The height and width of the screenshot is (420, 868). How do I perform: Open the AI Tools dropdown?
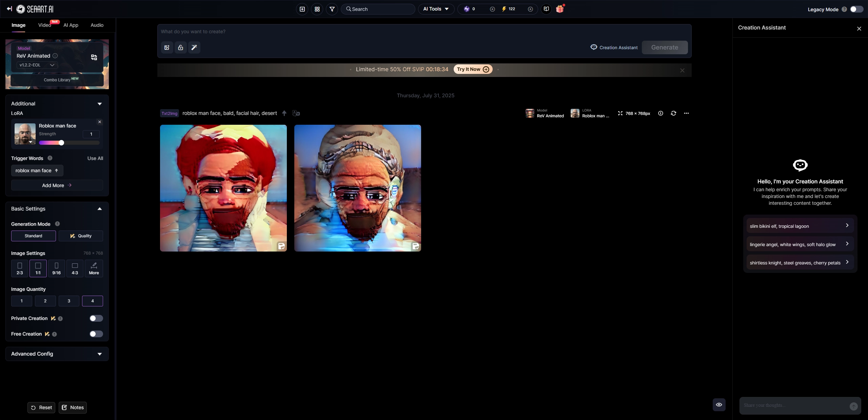point(436,9)
